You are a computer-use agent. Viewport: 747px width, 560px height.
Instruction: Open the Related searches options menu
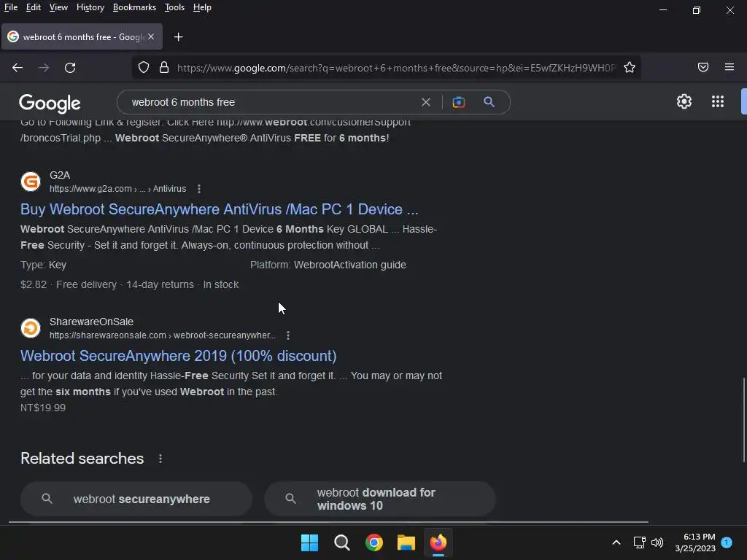pos(160,459)
